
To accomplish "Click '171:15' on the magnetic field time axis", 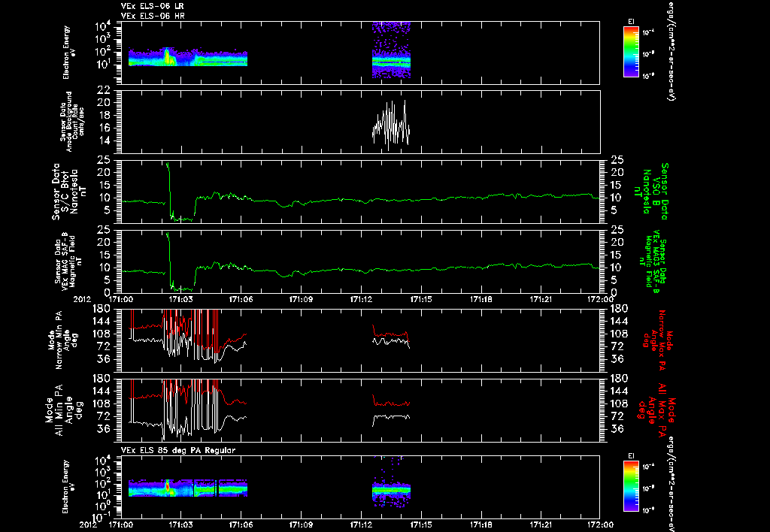I will click(421, 299).
